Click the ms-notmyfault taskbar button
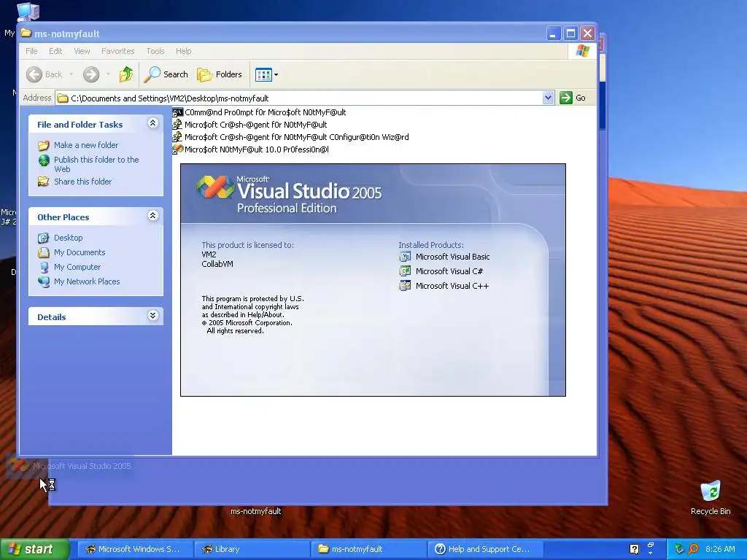The height and width of the screenshot is (560, 747). [368, 549]
